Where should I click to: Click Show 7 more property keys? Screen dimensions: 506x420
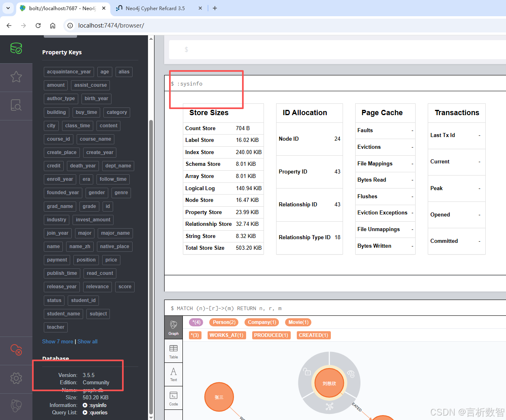(x=58, y=341)
